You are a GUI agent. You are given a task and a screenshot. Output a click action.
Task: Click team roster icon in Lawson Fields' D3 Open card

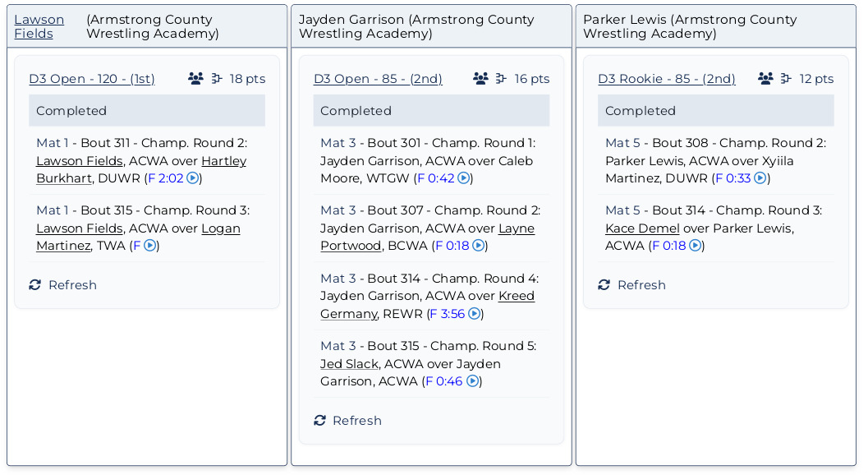pos(195,79)
